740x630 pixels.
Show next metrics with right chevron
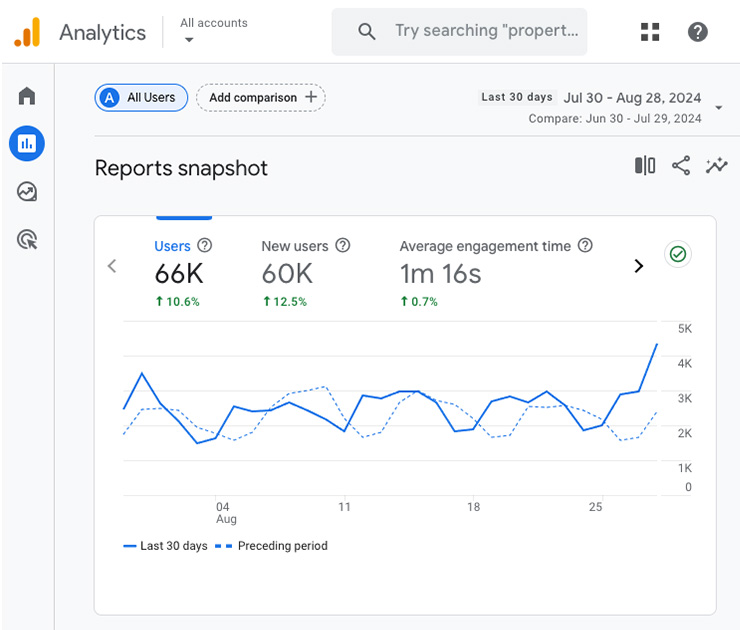638,266
